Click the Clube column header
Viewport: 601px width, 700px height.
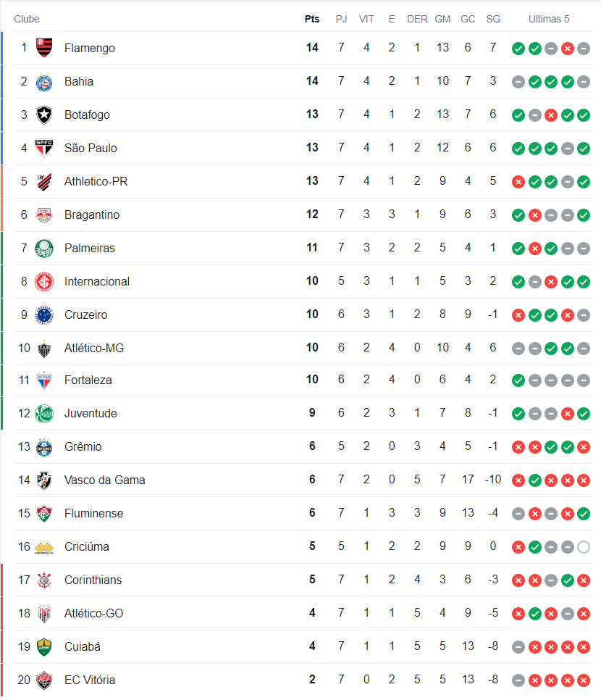[x=27, y=19]
